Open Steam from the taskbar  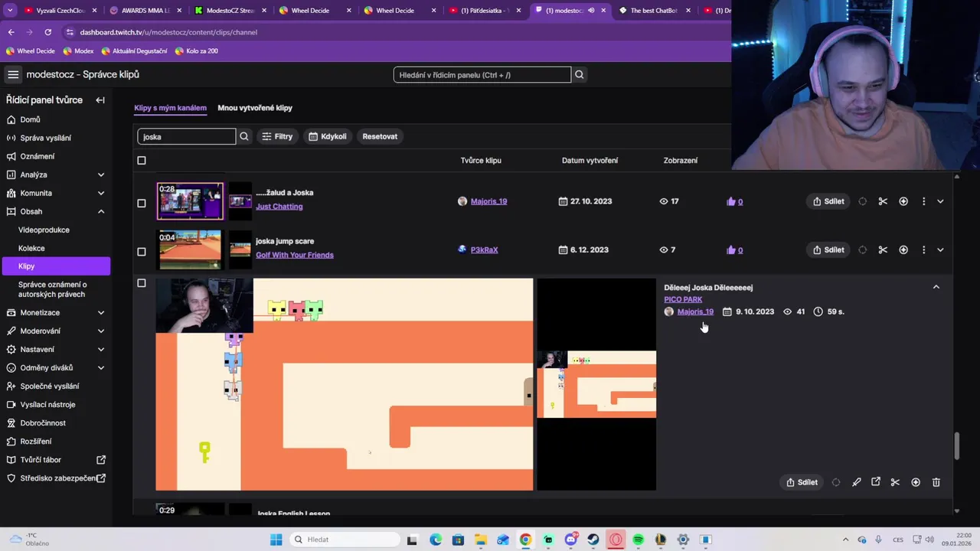click(x=593, y=540)
